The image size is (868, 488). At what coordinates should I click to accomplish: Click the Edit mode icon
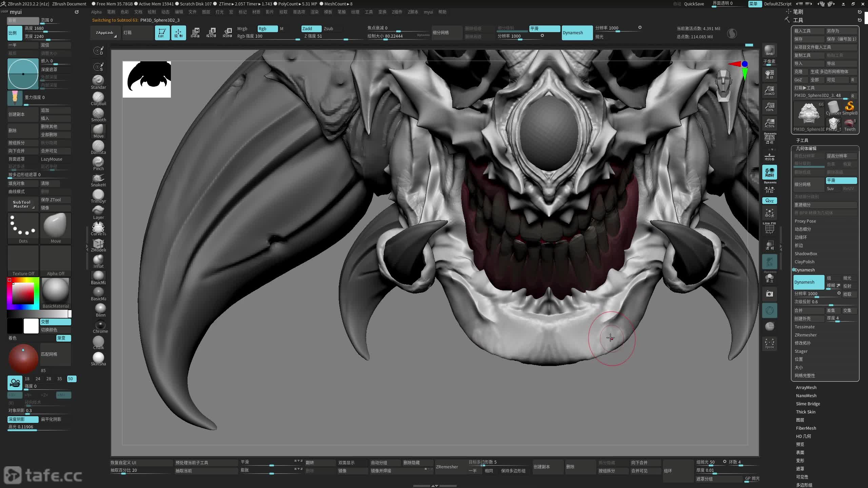pos(162,33)
